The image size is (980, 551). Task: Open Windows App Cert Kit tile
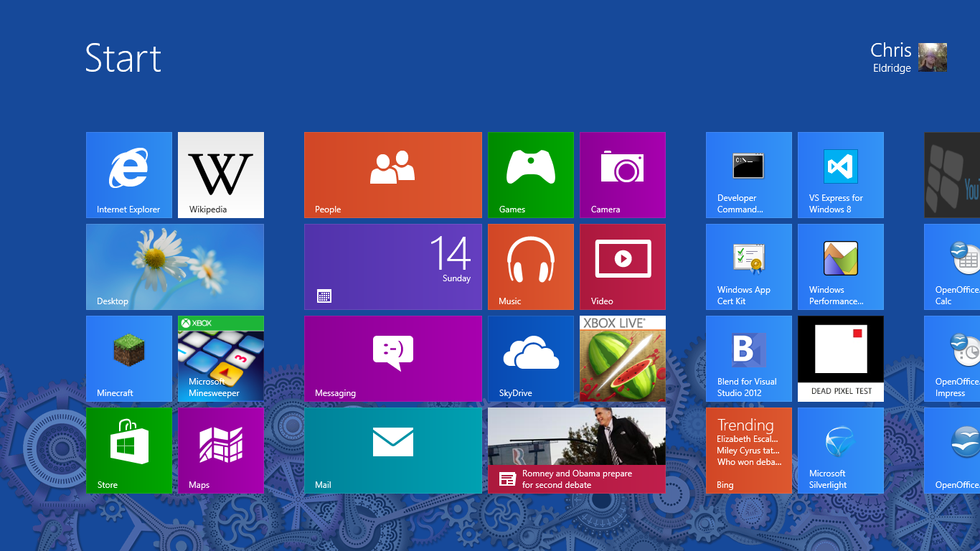(x=749, y=267)
